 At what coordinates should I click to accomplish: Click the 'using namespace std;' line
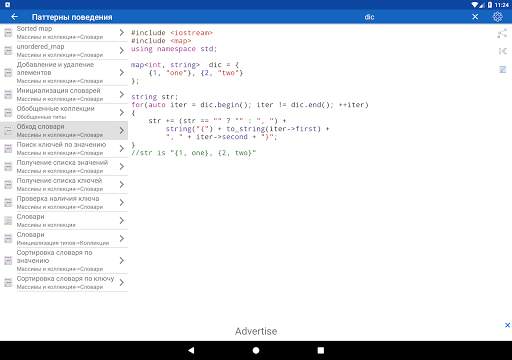tap(174, 49)
